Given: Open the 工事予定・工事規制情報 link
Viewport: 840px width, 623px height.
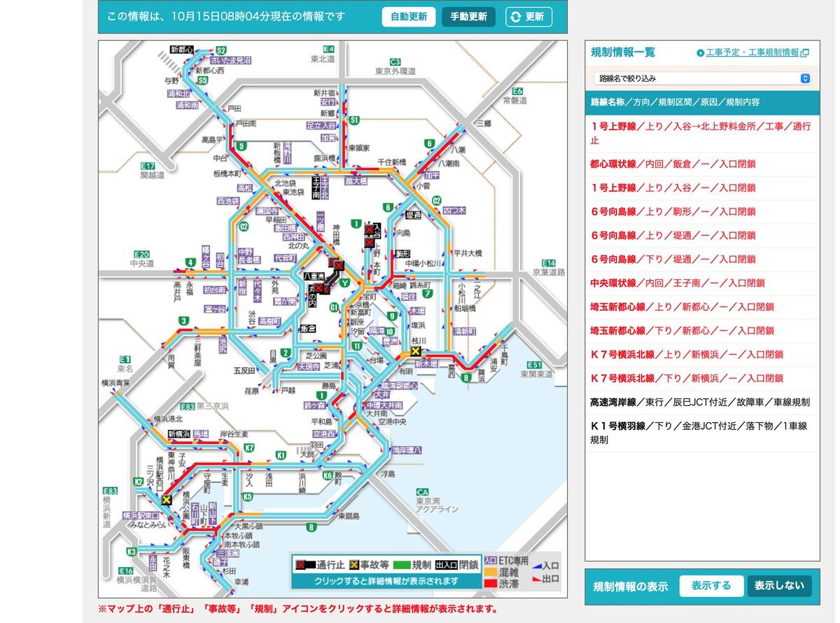Looking at the screenshot, I should 752,52.
